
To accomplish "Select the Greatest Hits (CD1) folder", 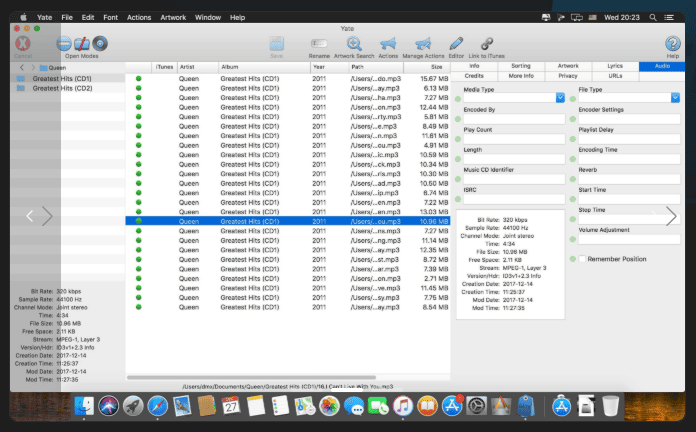I will click(x=67, y=79).
